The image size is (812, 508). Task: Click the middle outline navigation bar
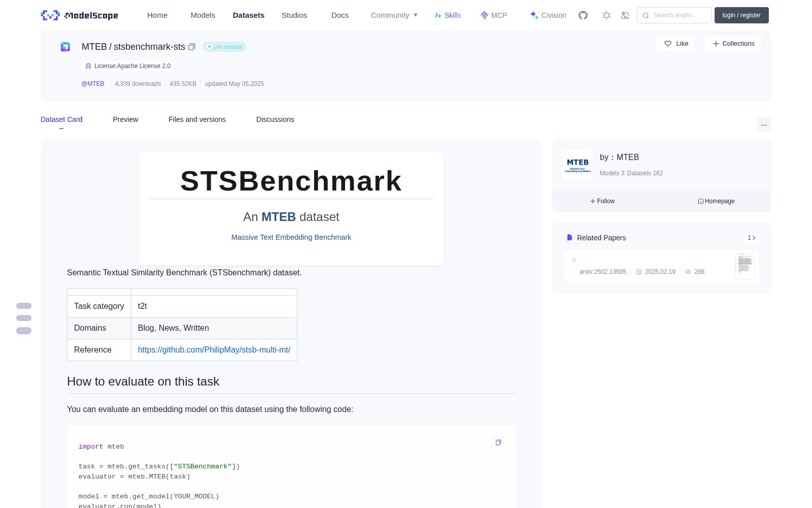pyautogui.click(x=24, y=318)
